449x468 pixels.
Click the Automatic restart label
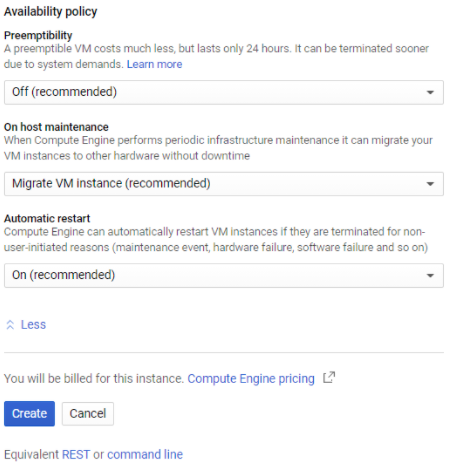47,218
